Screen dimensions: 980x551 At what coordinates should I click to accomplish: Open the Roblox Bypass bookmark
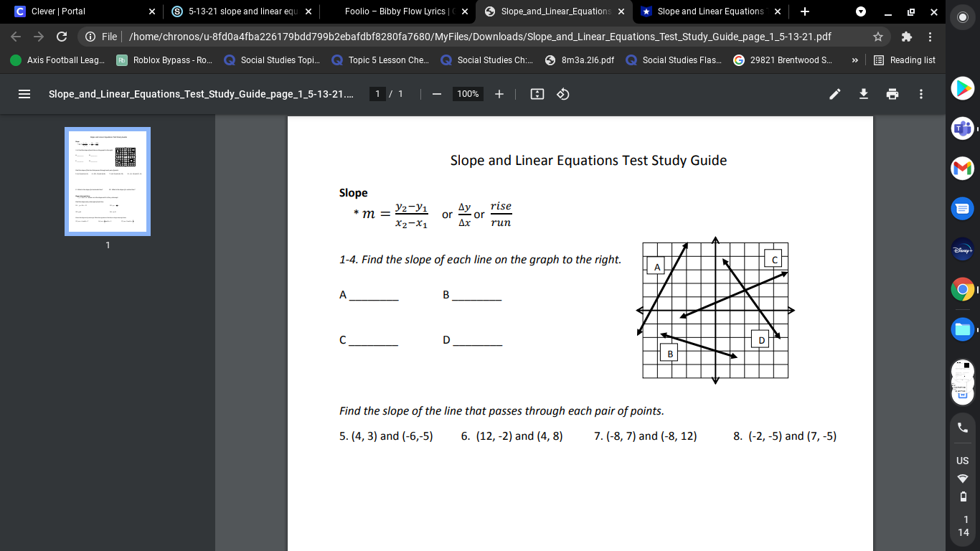point(165,60)
